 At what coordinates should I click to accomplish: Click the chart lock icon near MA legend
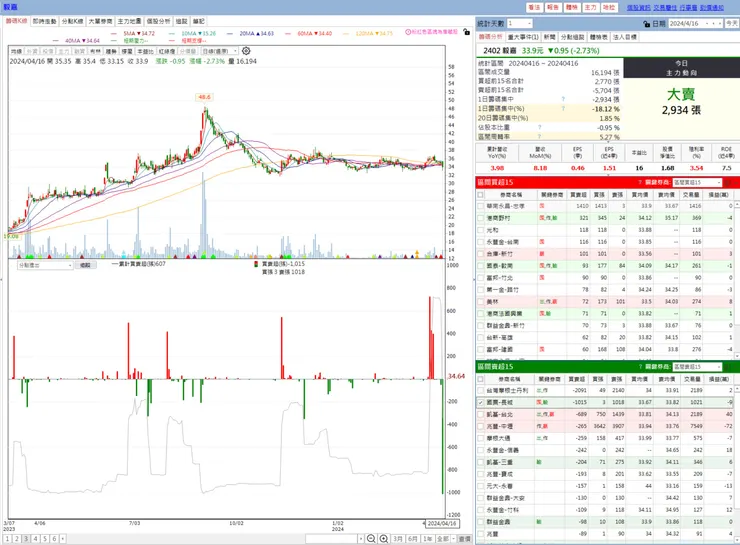pos(466,32)
